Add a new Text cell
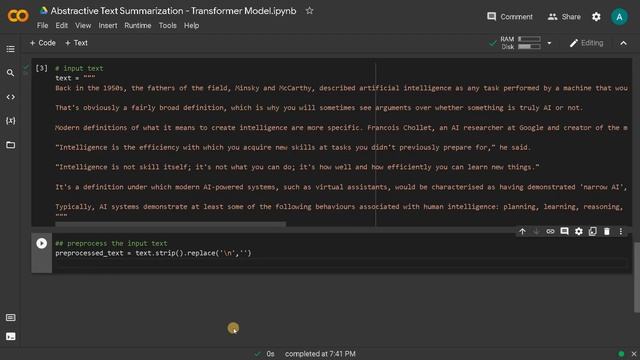 [x=76, y=43]
